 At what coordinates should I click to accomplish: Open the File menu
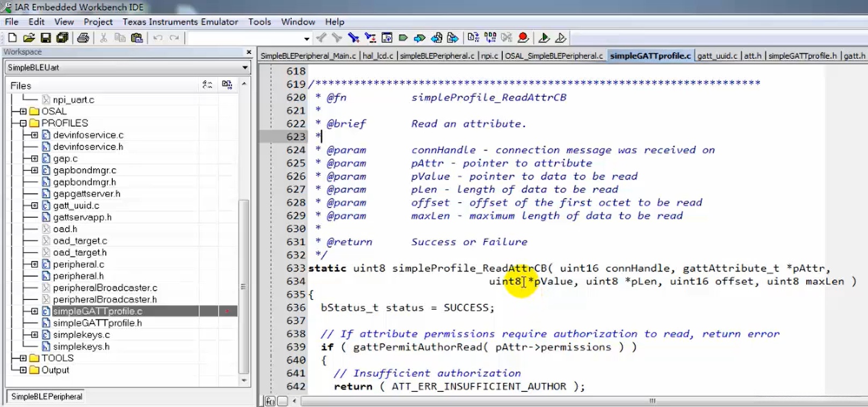point(12,22)
